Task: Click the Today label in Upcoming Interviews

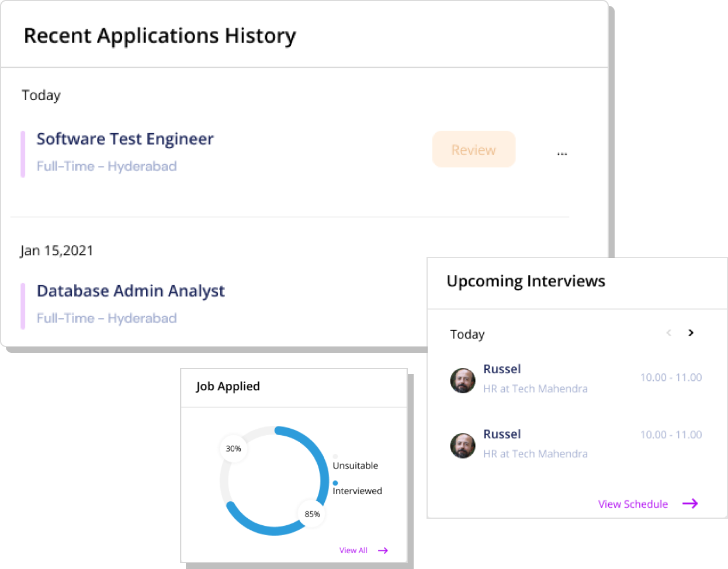Action: pos(467,334)
